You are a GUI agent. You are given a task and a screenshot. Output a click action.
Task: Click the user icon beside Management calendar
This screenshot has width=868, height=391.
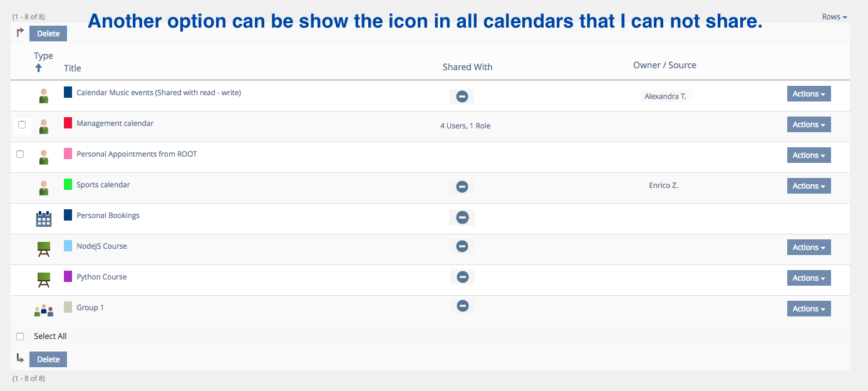44,126
